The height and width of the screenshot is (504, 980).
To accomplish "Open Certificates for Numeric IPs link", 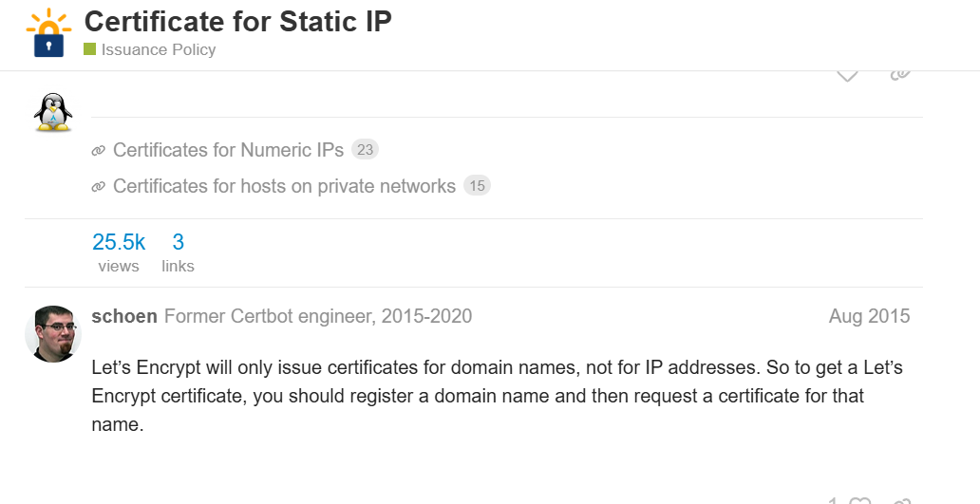I will [x=228, y=150].
